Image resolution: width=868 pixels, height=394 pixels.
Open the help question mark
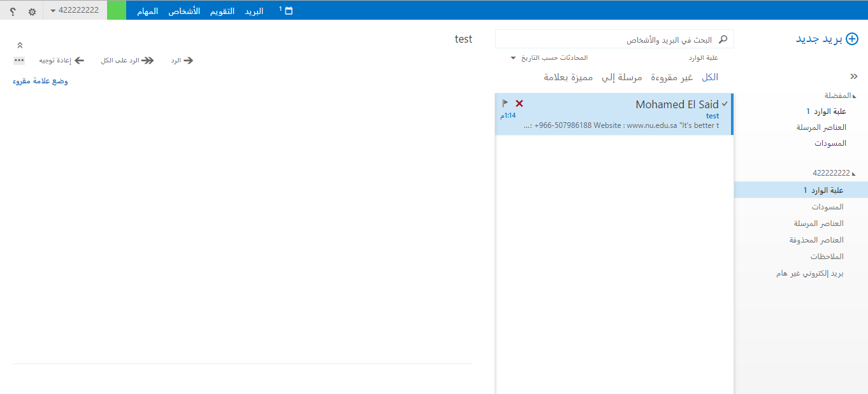pos(13,11)
